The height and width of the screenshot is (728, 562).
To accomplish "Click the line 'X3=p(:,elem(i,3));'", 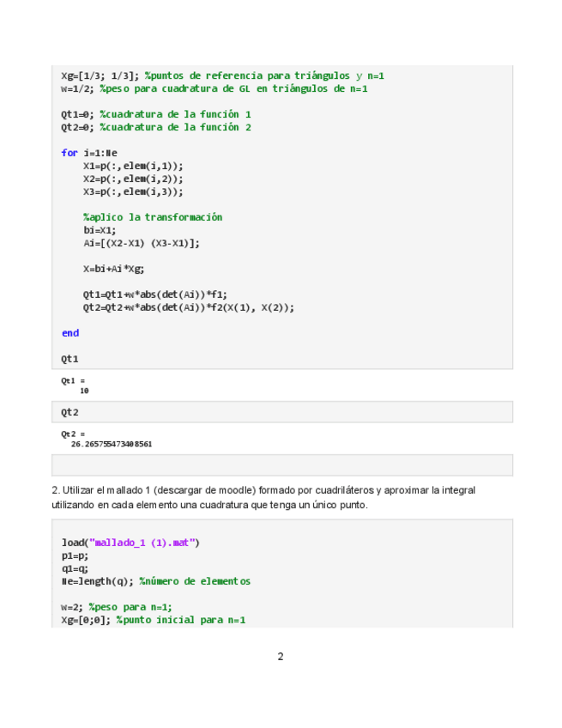I will (x=133, y=191).
